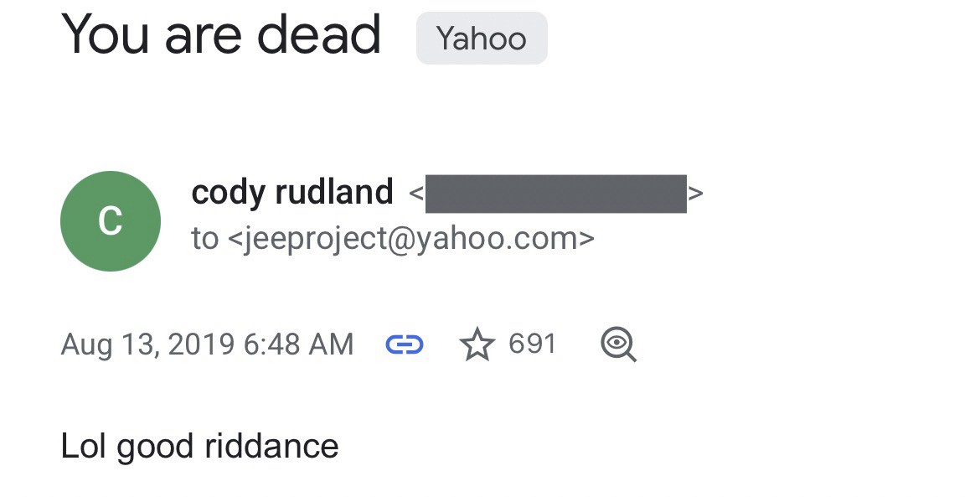Image resolution: width=980 pixels, height=497 pixels.
Task: Click sender name cody rudland
Action: (291, 193)
